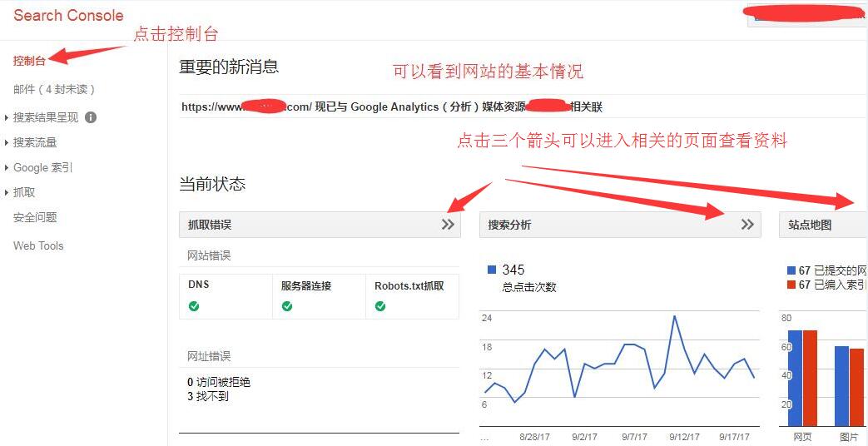Image resolution: width=868 pixels, height=446 pixels.
Task: Expand the Google 索引 menu arrow
Action: (6, 167)
